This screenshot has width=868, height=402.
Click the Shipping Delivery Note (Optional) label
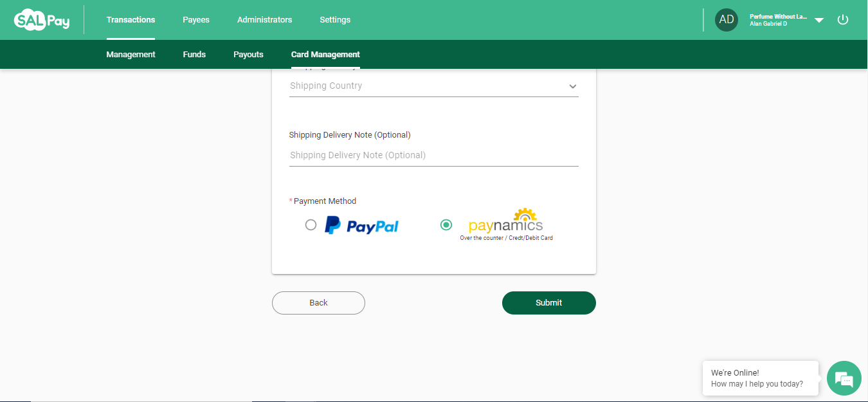[x=350, y=135]
